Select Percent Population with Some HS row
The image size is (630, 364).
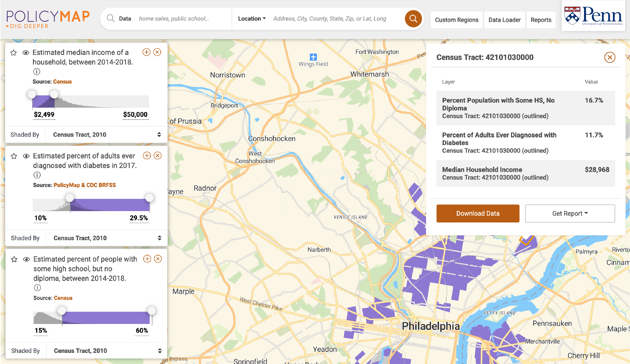[x=525, y=108]
